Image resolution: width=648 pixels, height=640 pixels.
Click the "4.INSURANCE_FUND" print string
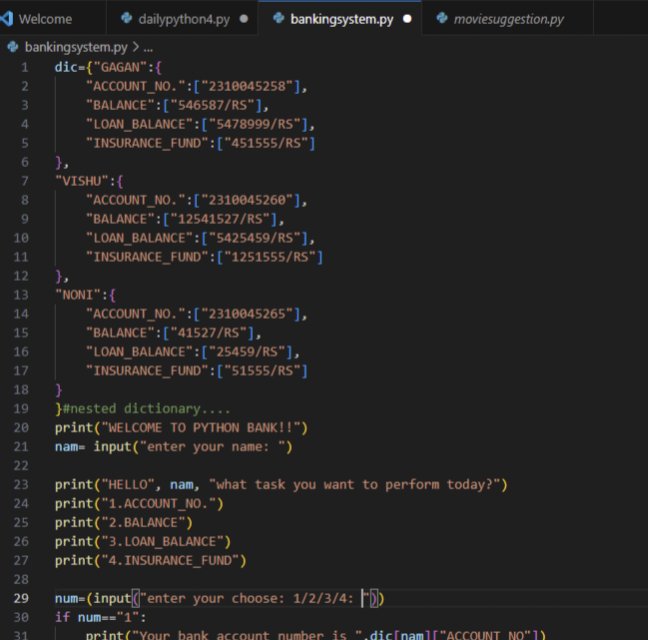tap(170, 561)
